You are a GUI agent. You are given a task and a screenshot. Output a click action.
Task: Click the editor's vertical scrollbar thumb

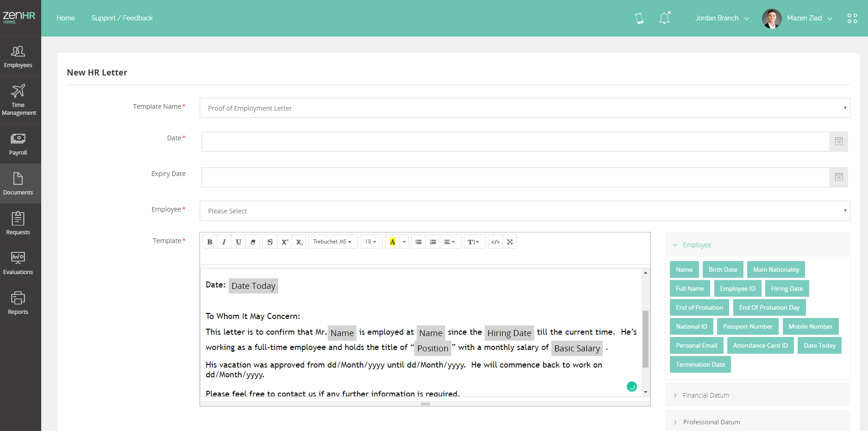click(x=645, y=339)
